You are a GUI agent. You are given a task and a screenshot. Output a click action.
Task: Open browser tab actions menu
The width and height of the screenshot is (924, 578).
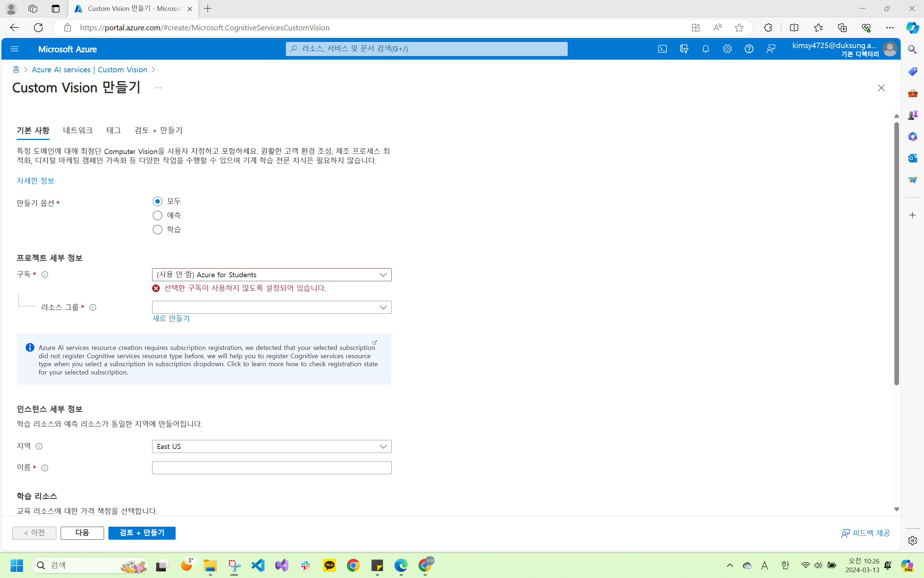tap(55, 9)
